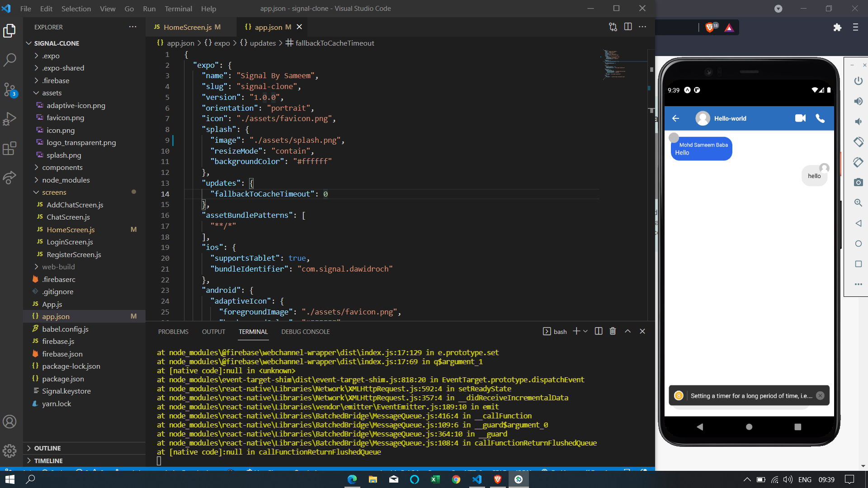The image size is (868, 488).
Task: Click emulator volume up button
Action: [859, 101]
